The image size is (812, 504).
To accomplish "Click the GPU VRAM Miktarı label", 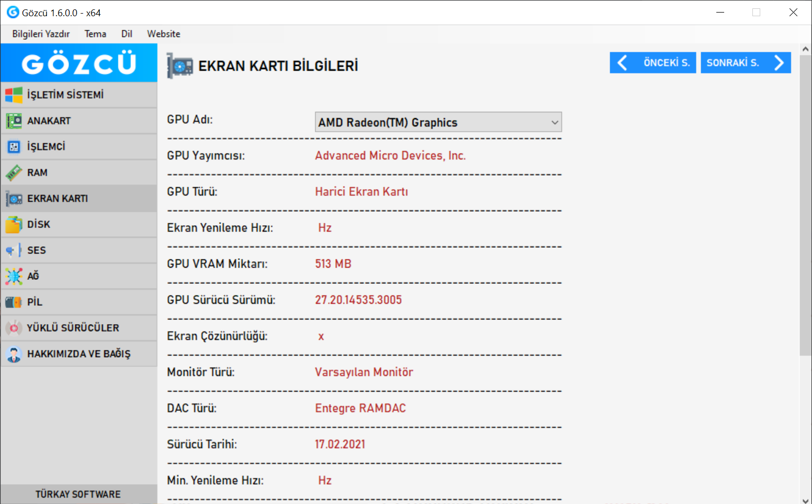I will click(x=217, y=264).
